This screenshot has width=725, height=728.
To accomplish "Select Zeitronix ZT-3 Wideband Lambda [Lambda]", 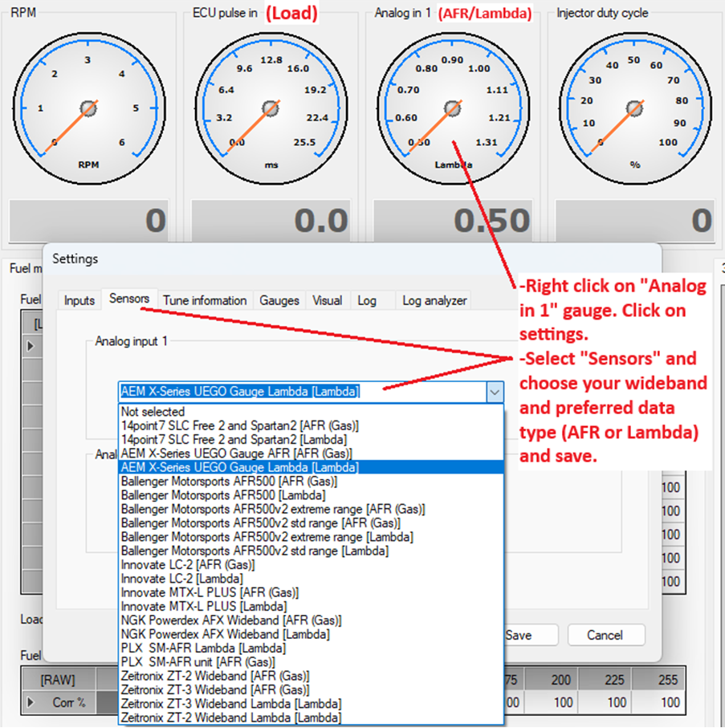I will coord(312,704).
